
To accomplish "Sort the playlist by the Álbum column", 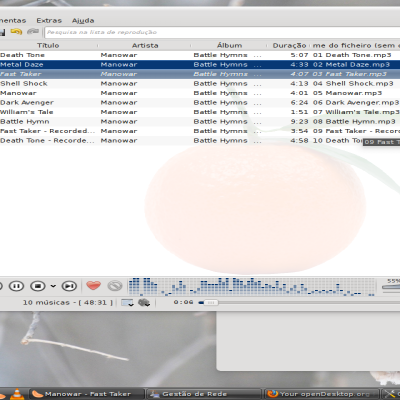I will 229,45.
